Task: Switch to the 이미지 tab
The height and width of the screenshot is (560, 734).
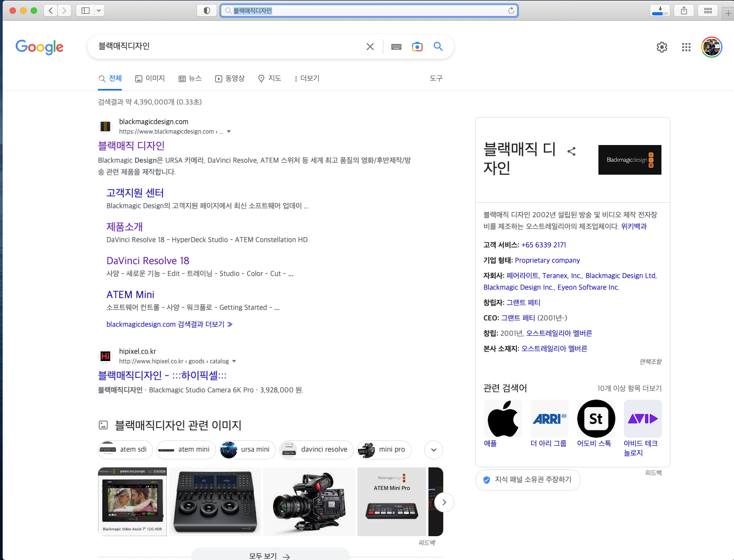Action: [x=150, y=78]
